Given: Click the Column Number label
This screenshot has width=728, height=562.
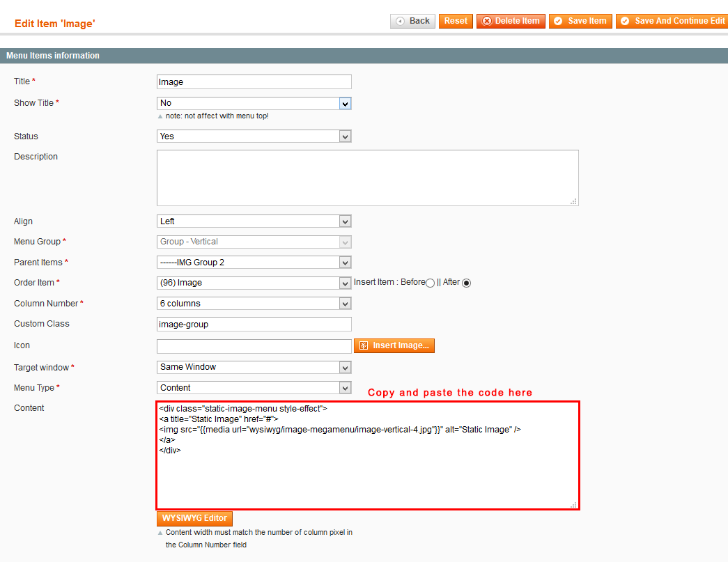Looking at the screenshot, I should pyautogui.click(x=46, y=303).
